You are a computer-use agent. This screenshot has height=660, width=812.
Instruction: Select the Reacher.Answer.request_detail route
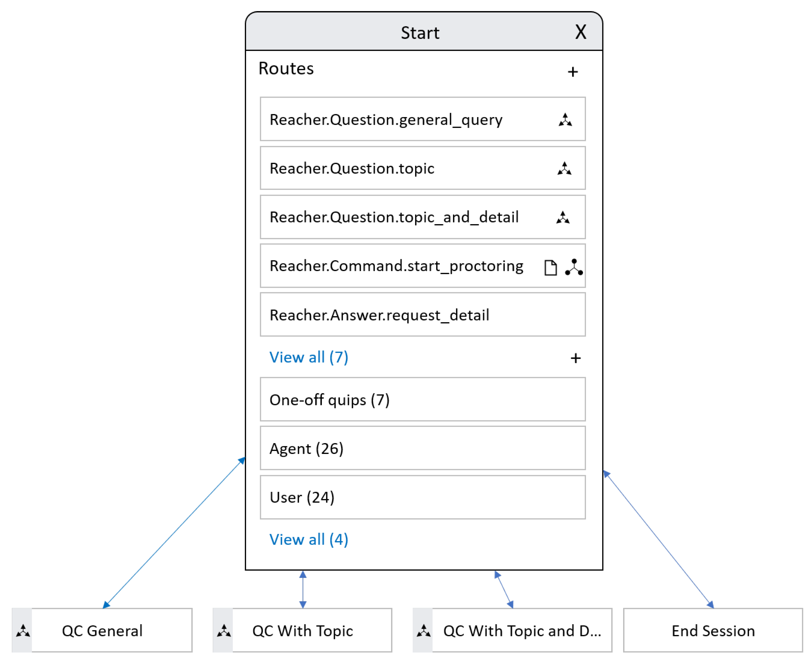pyautogui.click(x=422, y=315)
